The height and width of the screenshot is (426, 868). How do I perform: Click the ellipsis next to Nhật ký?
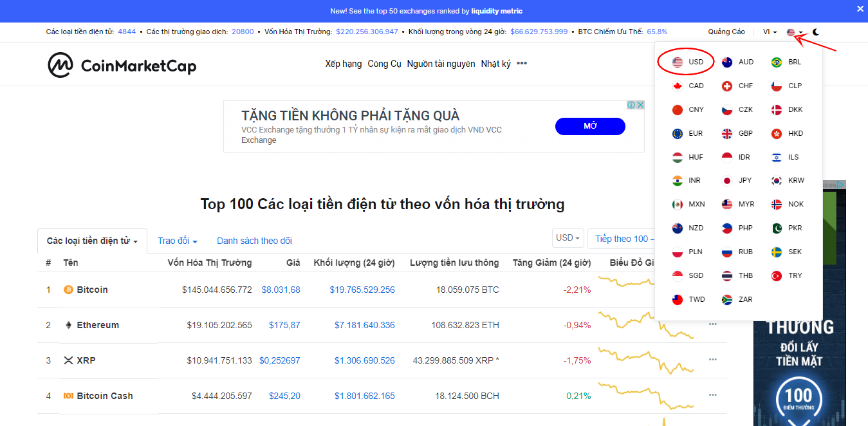pos(521,62)
